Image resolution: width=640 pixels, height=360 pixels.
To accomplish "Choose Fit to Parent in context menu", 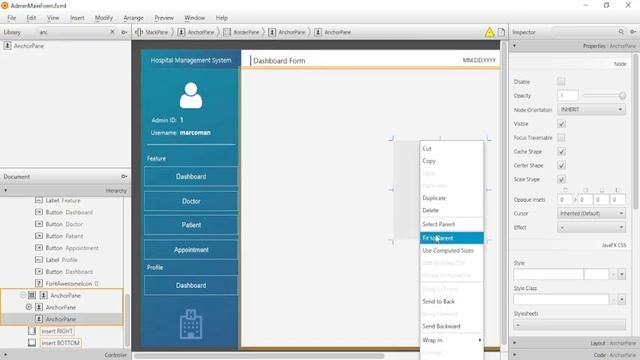I will (451, 238).
